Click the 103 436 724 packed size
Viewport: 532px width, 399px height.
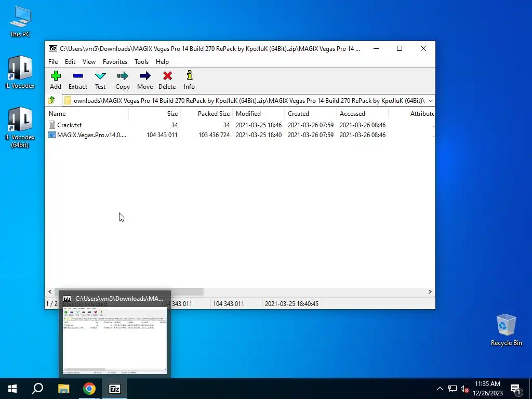[214, 135]
